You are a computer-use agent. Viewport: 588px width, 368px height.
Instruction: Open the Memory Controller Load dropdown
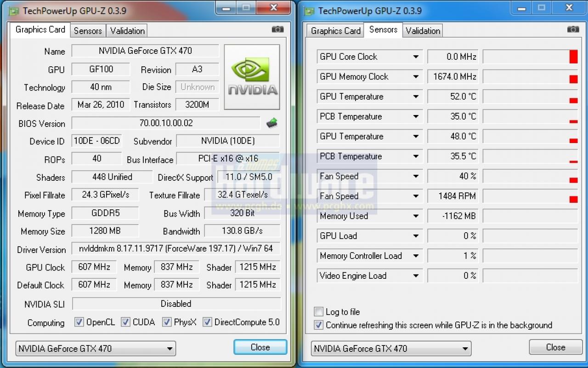coord(415,256)
